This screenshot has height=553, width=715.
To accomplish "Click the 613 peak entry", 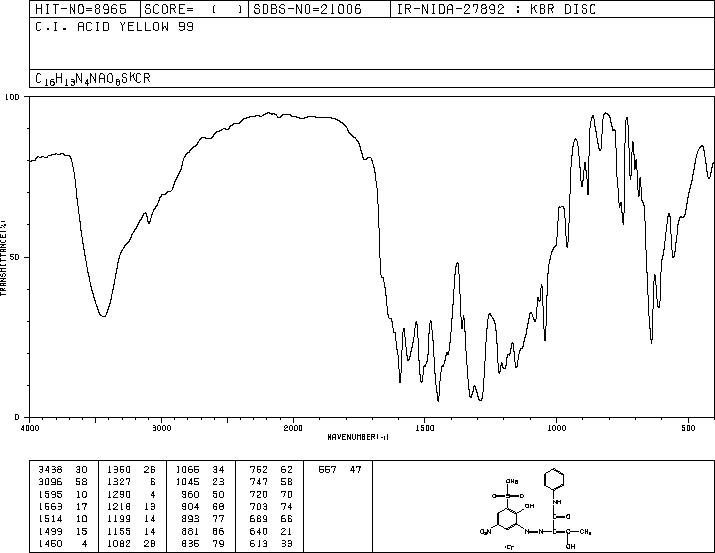I will click(x=271, y=543).
